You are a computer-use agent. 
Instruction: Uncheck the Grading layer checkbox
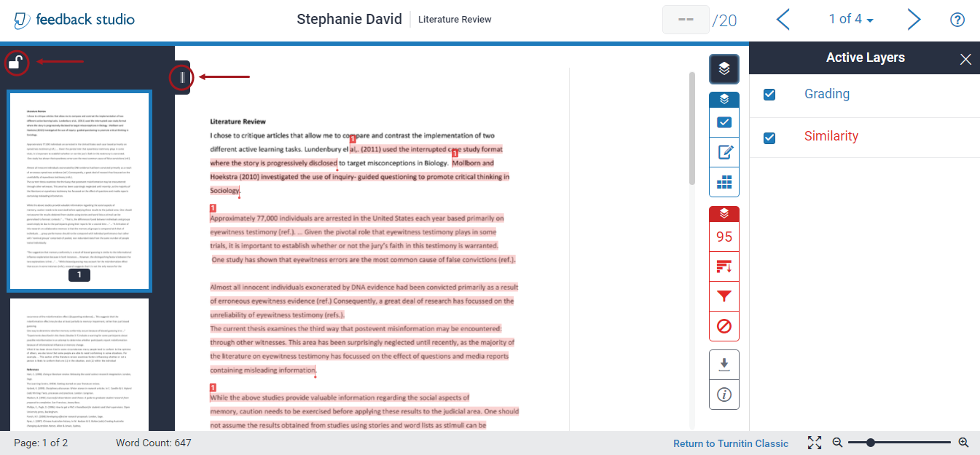coord(769,95)
